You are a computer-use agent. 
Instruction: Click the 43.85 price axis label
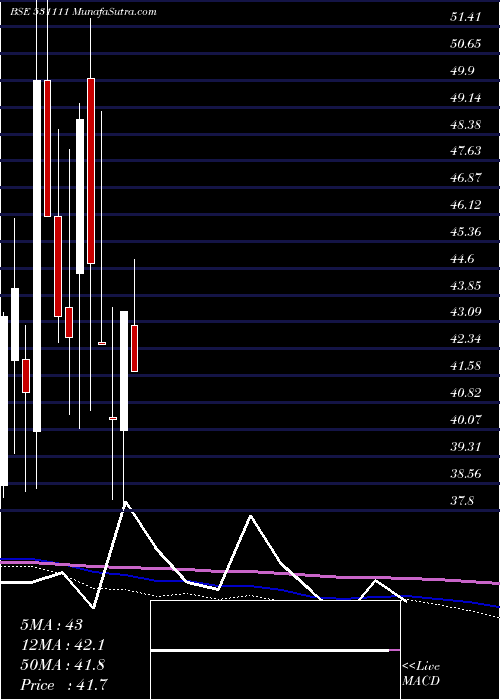coord(466,286)
